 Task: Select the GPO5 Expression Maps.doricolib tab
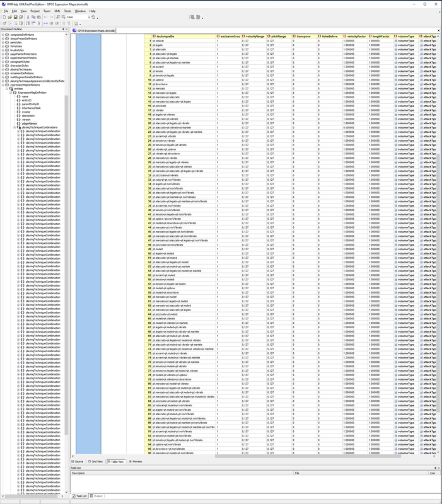tap(93, 30)
